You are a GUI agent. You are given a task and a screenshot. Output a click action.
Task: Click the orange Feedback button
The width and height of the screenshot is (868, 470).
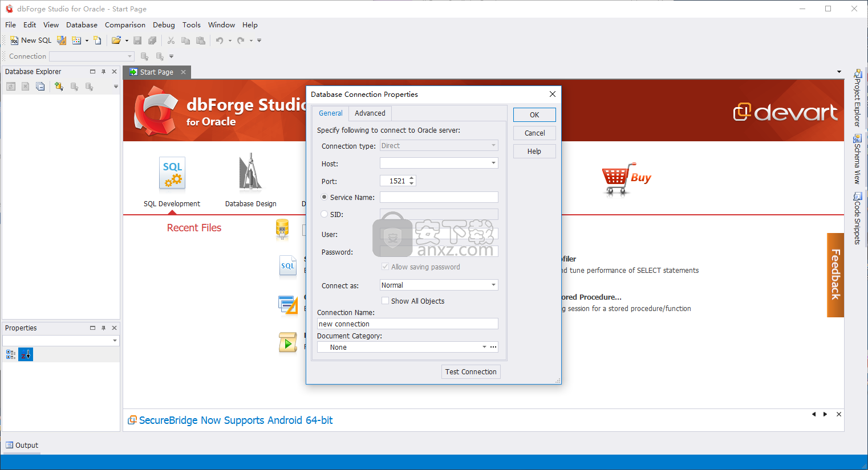(x=835, y=275)
